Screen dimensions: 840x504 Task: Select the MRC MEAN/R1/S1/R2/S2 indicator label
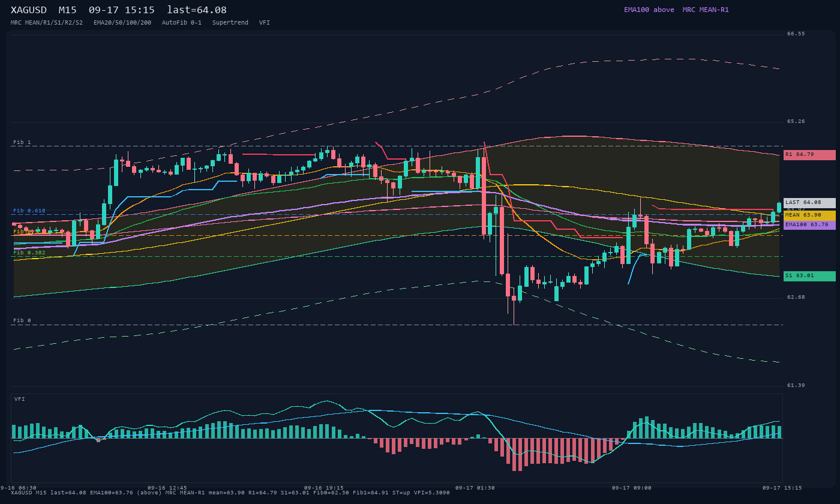pyautogui.click(x=47, y=23)
